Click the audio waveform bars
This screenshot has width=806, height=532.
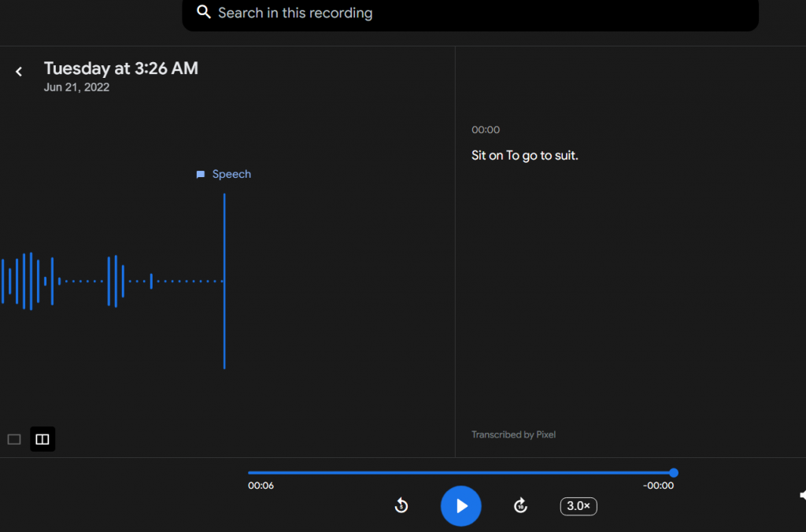tap(112, 281)
